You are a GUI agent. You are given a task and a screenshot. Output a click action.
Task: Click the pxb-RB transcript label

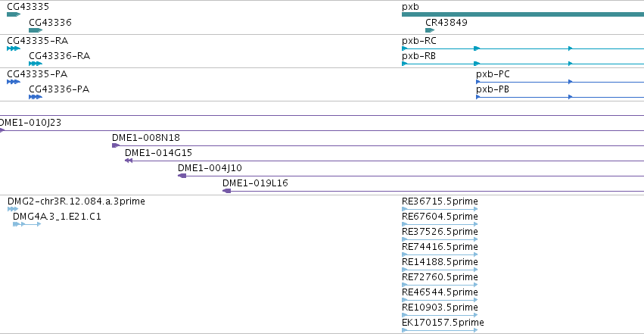pyautogui.click(x=418, y=56)
